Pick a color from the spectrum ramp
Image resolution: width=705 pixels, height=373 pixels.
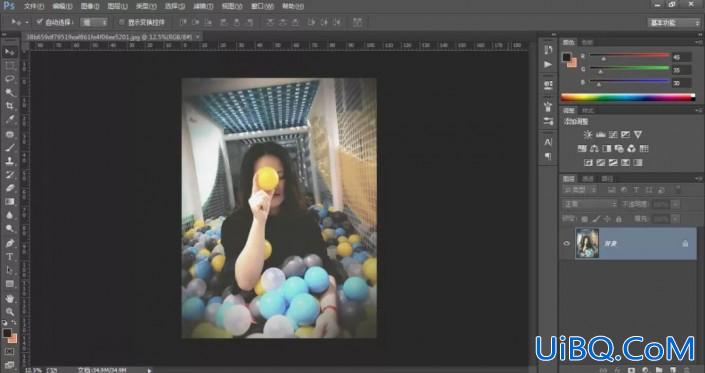tap(628, 97)
